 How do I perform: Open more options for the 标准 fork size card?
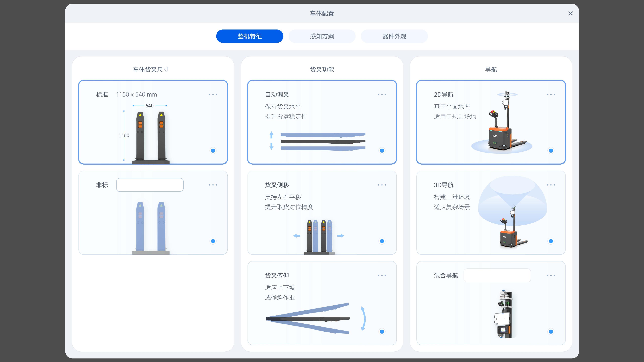[213, 94]
